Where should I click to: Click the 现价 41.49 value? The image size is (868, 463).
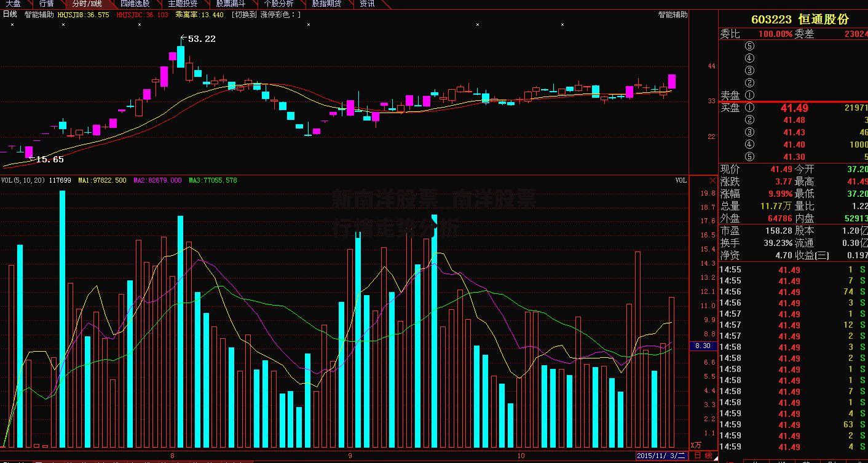tap(781, 169)
